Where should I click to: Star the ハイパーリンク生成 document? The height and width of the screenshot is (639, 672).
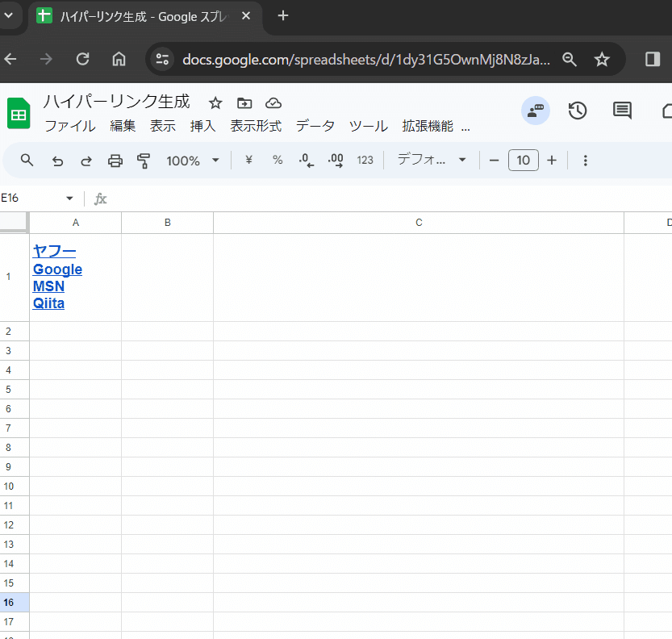(215, 102)
